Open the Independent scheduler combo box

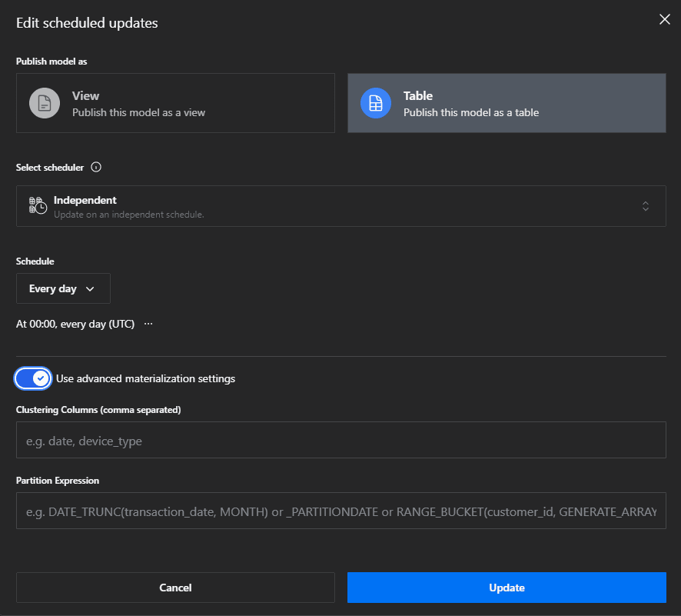(x=340, y=205)
